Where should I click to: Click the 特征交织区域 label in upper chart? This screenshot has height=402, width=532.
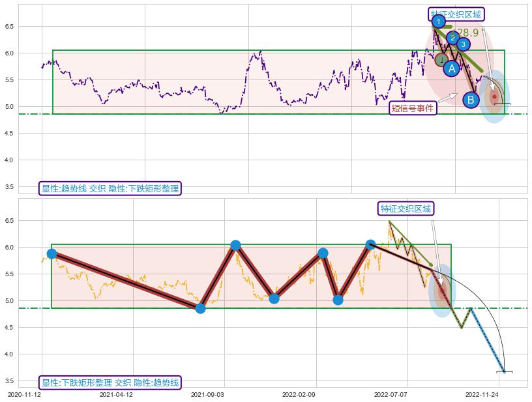tap(456, 14)
